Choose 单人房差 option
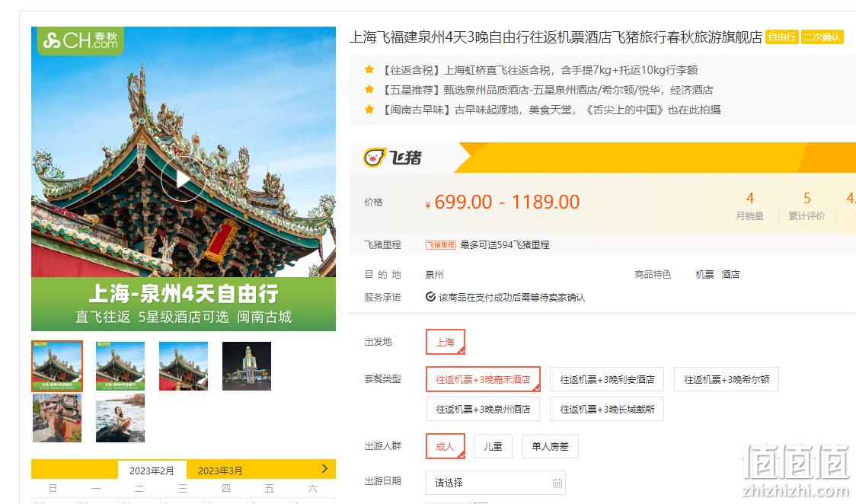 (551, 446)
